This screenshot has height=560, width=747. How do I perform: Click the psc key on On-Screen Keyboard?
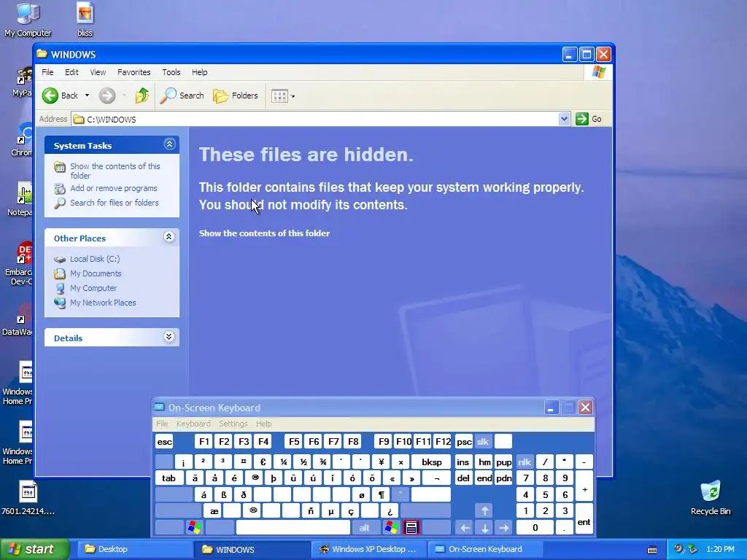tap(464, 442)
